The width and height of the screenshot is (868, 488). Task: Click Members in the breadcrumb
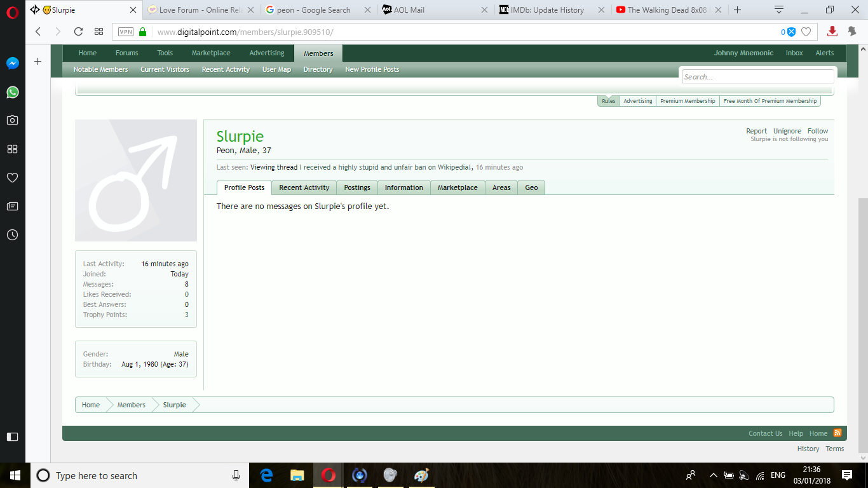point(131,405)
